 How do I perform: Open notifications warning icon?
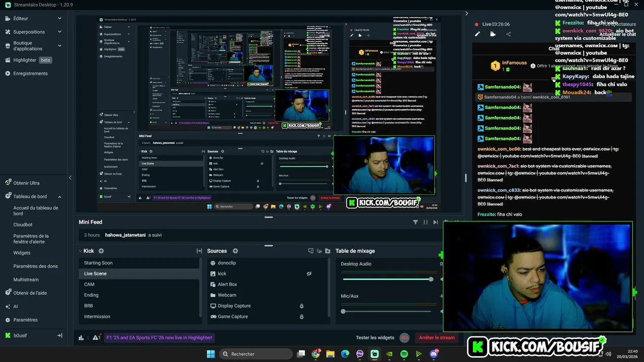(96, 338)
